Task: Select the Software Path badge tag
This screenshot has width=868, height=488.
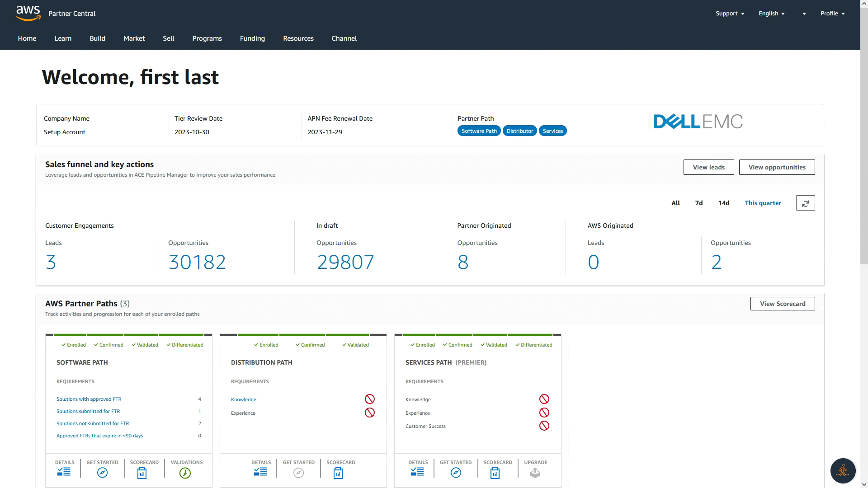Action: pos(478,131)
